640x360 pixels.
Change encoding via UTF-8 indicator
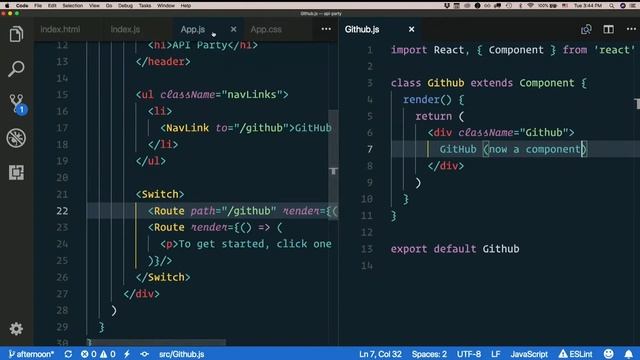pos(469,354)
